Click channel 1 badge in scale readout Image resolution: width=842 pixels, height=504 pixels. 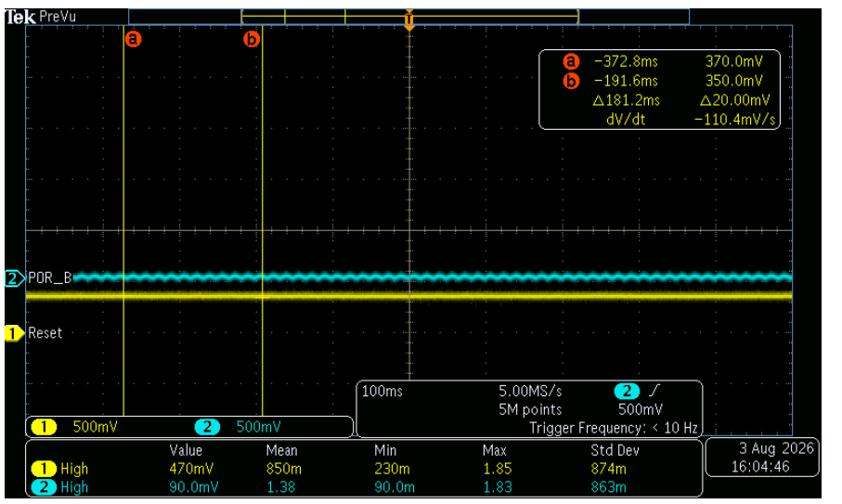(44, 427)
